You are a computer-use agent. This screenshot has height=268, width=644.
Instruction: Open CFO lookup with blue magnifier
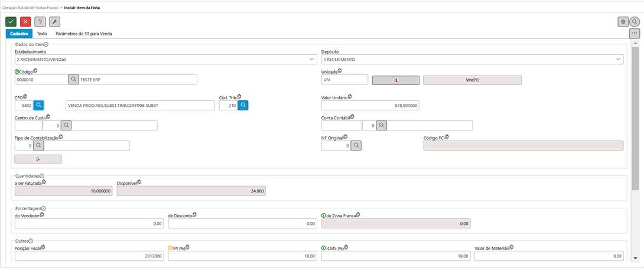tap(38, 105)
